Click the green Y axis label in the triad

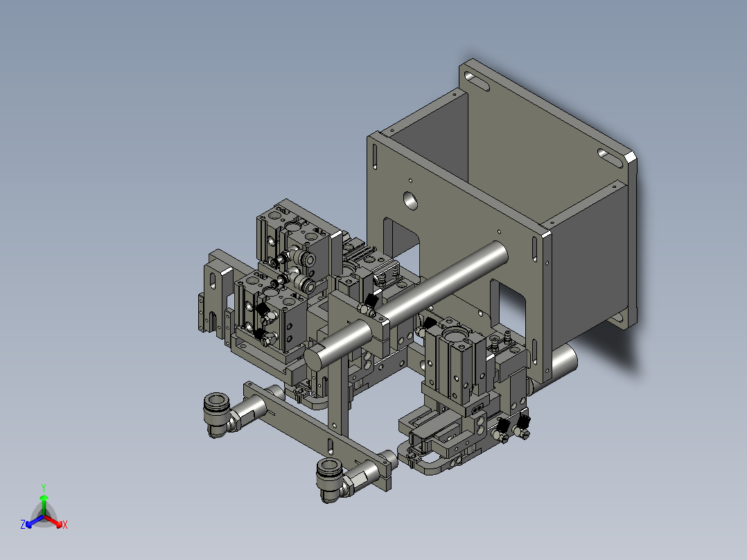pos(44,489)
